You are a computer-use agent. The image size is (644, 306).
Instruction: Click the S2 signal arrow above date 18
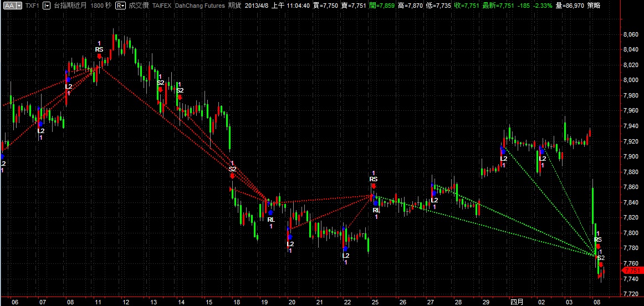[x=232, y=175]
